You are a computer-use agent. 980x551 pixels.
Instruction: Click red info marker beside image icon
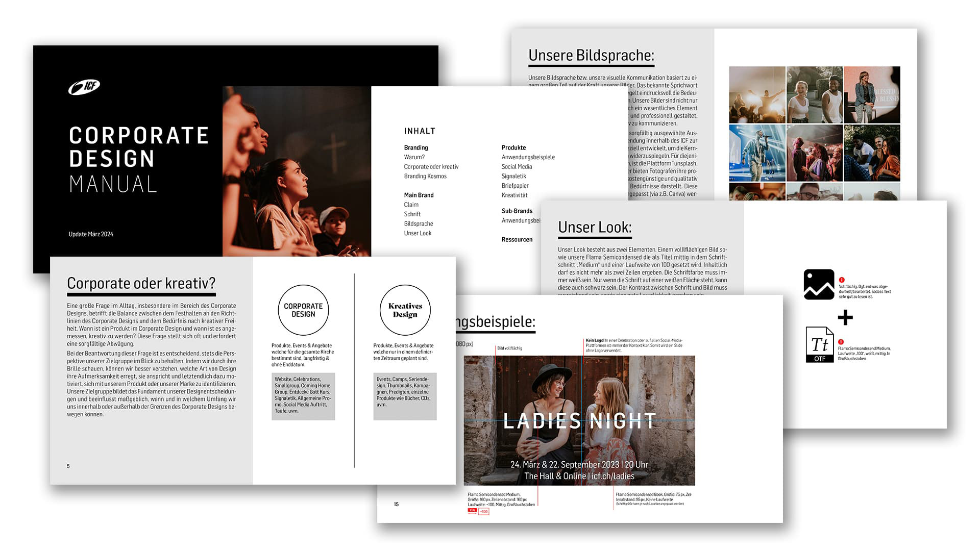click(x=842, y=280)
